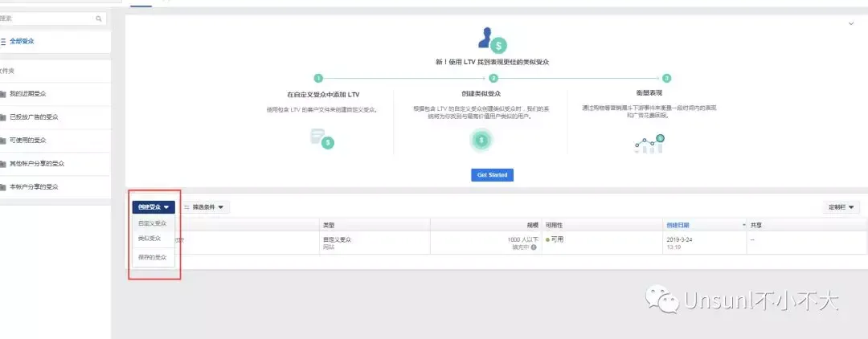Open the 定制栏 columns dropdown
Image resolution: width=868 pixels, height=339 pixels.
tap(841, 207)
